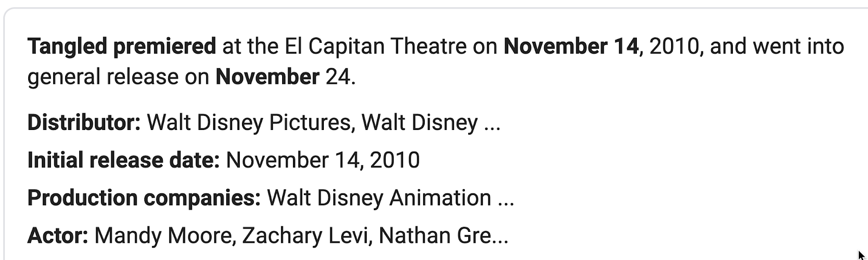Select bold "November 14" in the first sentence
Image resolution: width=868 pixels, height=260 pixels.
tap(571, 47)
